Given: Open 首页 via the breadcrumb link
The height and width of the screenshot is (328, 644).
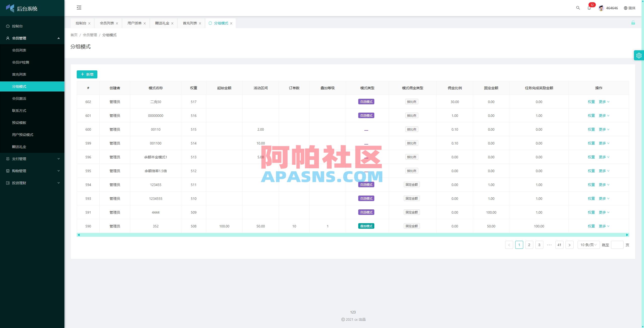Looking at the screenshot, I should [x=74, y=35].
